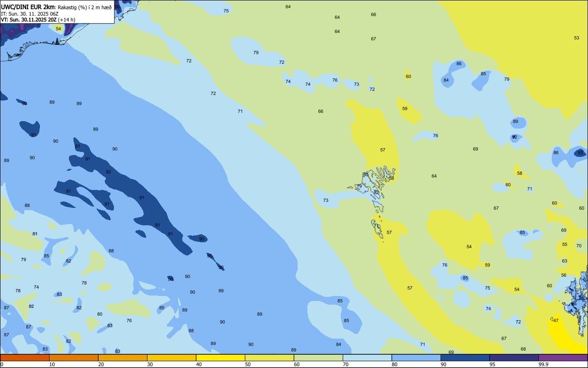Pick the 40–50 bright yellow legend segment
The image size is (588, 368).
pos(220,357)
